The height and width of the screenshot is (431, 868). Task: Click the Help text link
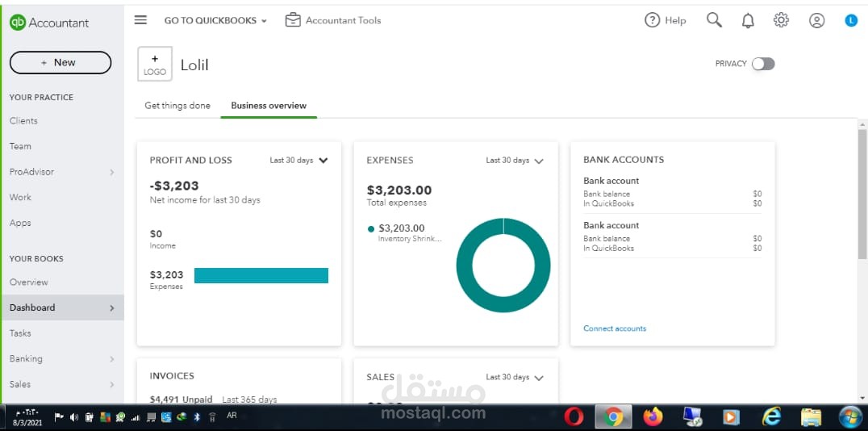pos(675,20)
